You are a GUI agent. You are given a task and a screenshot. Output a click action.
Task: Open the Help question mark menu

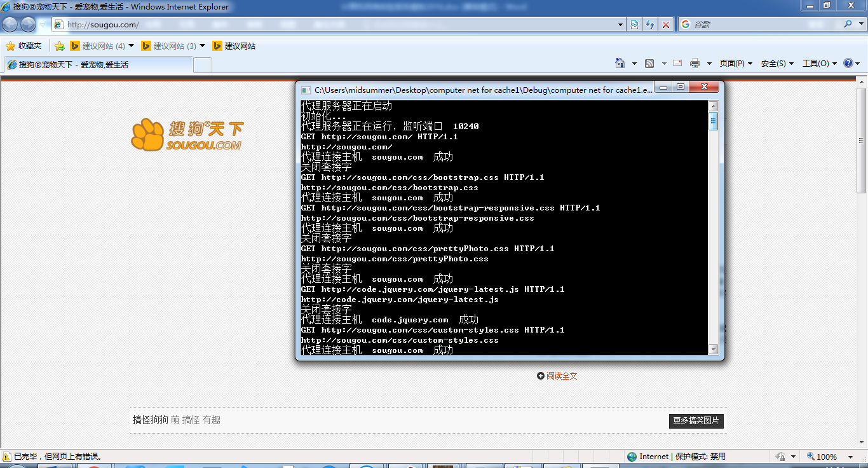[851, 64]
